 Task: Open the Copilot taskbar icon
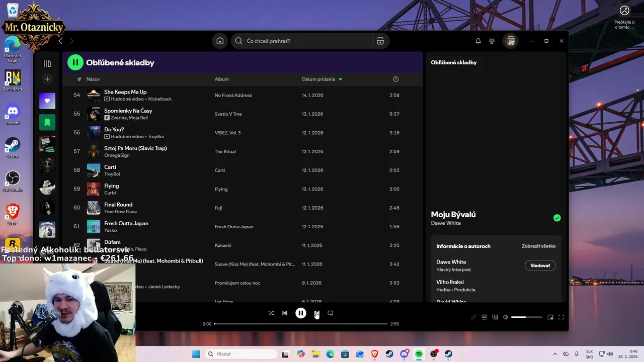(301, 354)
